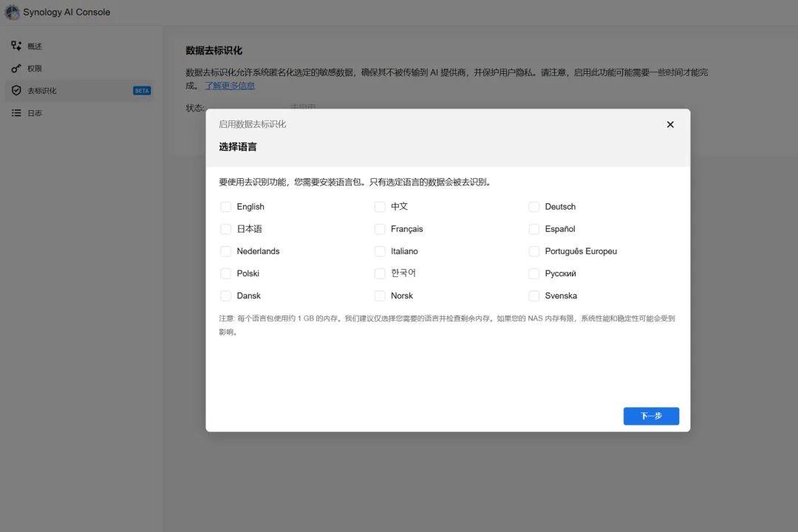Check the Español language checkbox
This screenshot has width=798, height=532.
tap(534, 229)
